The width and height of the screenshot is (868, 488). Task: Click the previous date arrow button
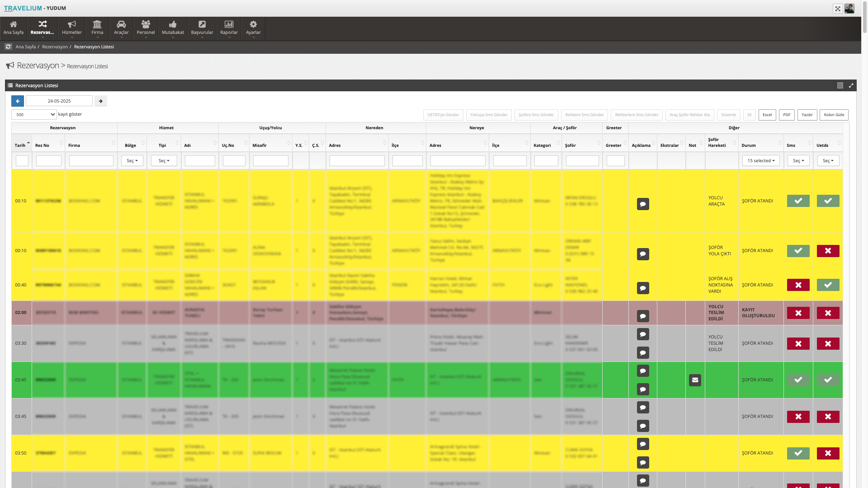[18, 101]
